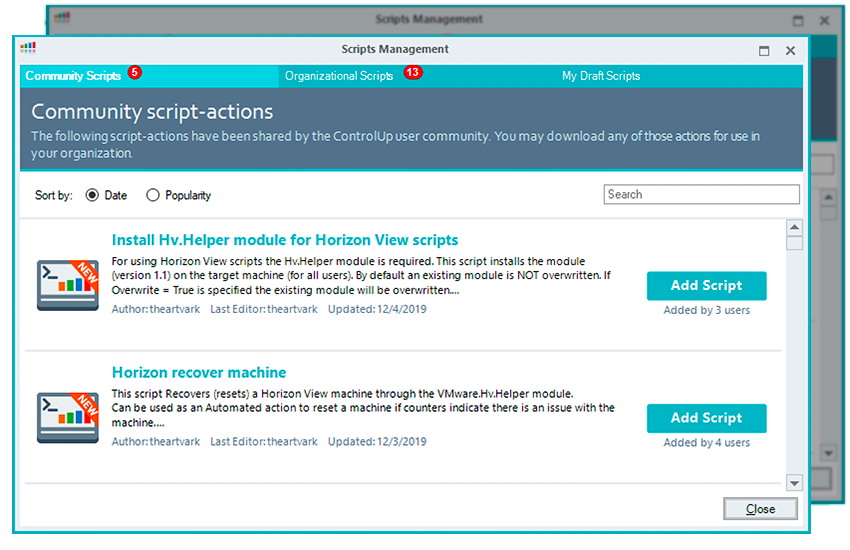Screen dimensions: 850x550
Task: Click the red 13 badge on Organizational Scripts
Action: point(413,72)
